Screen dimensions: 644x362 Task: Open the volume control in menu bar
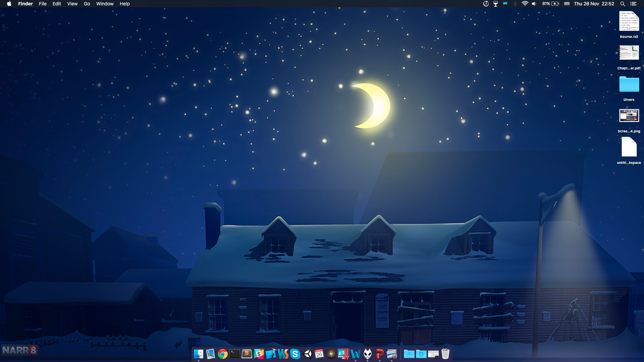coord(534,4)
